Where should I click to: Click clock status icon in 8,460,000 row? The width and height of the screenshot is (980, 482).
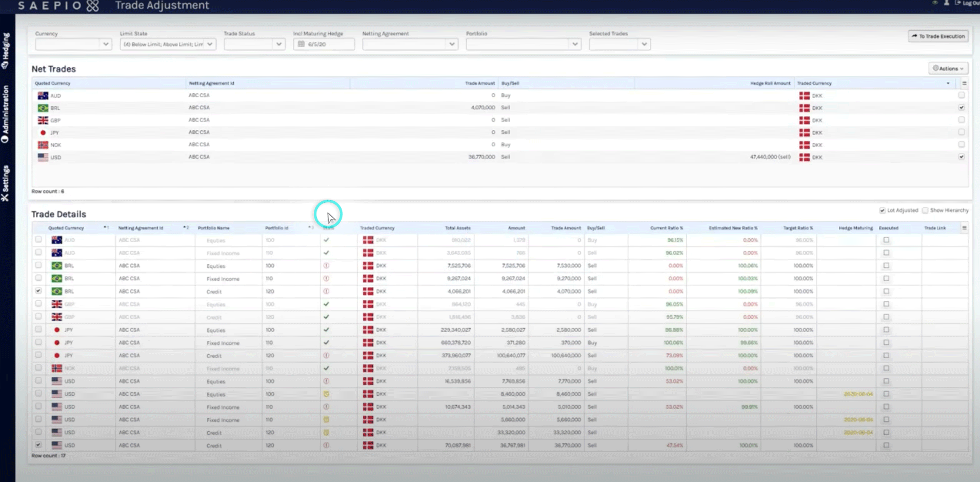326,394
